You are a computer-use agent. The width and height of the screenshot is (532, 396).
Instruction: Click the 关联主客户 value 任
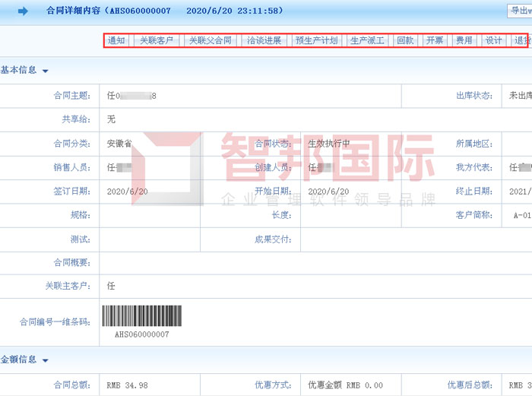111,287
